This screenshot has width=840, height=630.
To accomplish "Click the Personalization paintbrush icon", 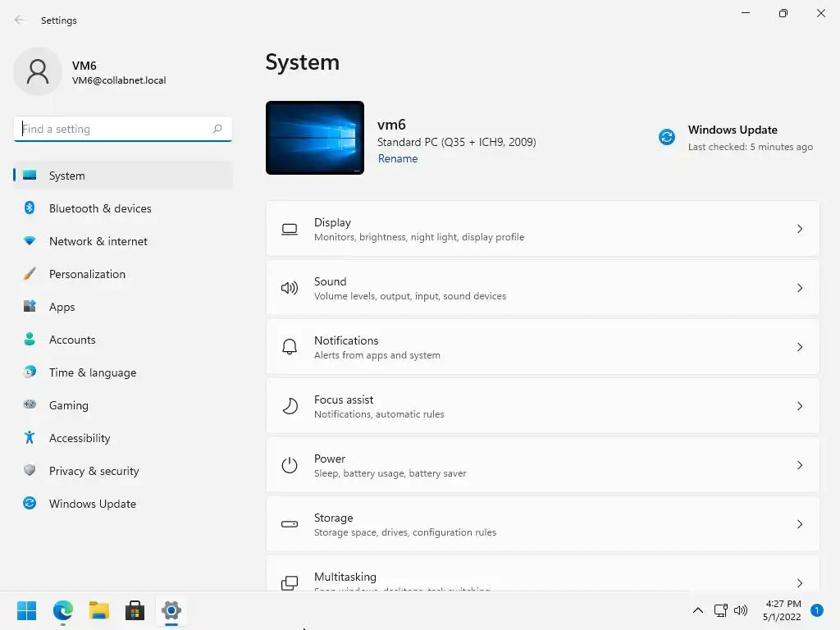I will pyautogui.click(x=30, y=274).
